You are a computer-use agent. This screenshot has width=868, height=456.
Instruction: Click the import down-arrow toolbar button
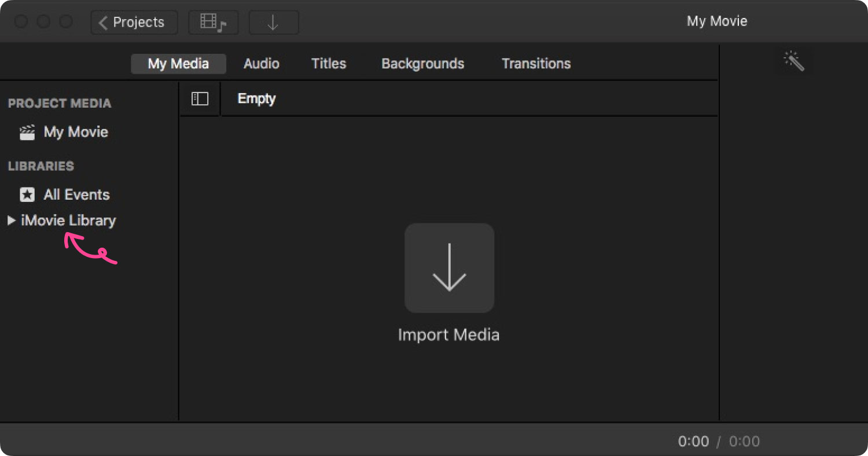[274, 23]
